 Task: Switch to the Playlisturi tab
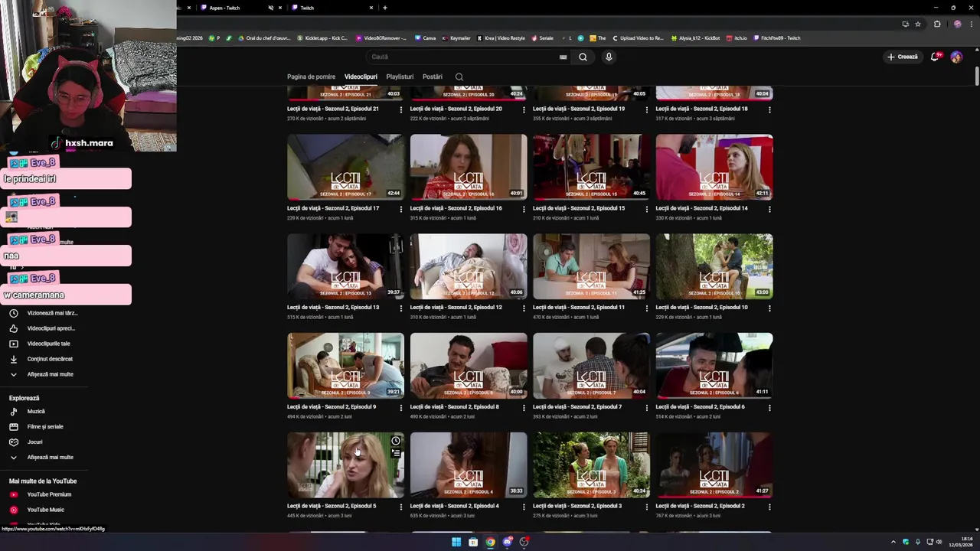[400, 77]
